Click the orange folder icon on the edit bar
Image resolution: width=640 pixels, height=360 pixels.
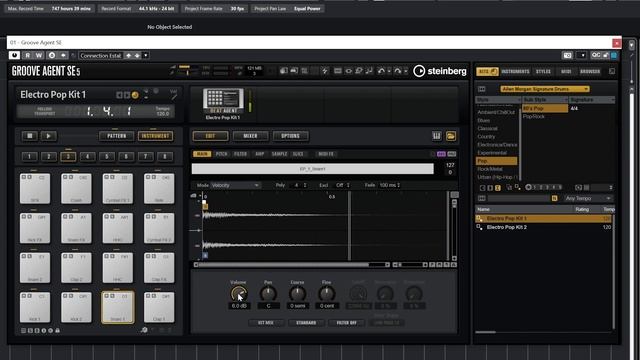click(x=451, y=136)
